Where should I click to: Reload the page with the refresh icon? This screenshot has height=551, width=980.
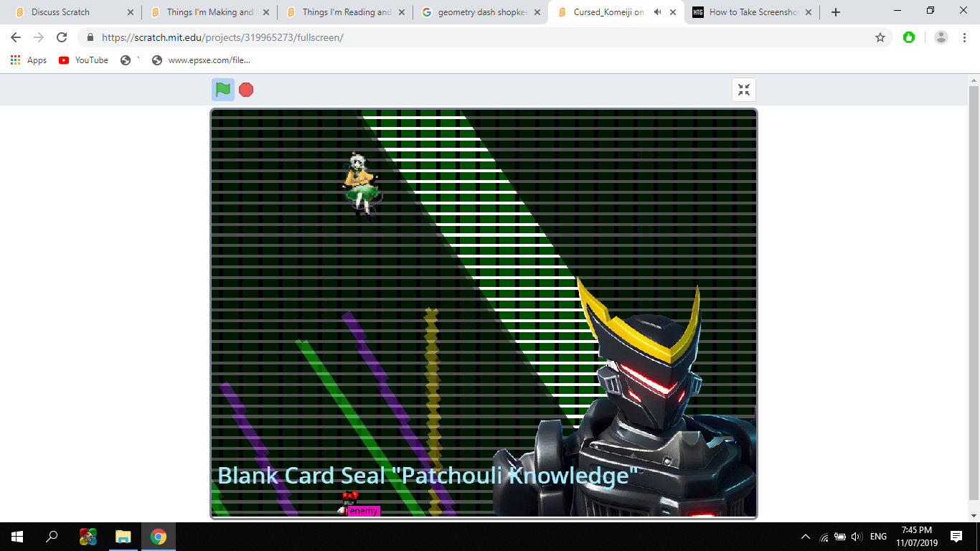tap(62, 37)
